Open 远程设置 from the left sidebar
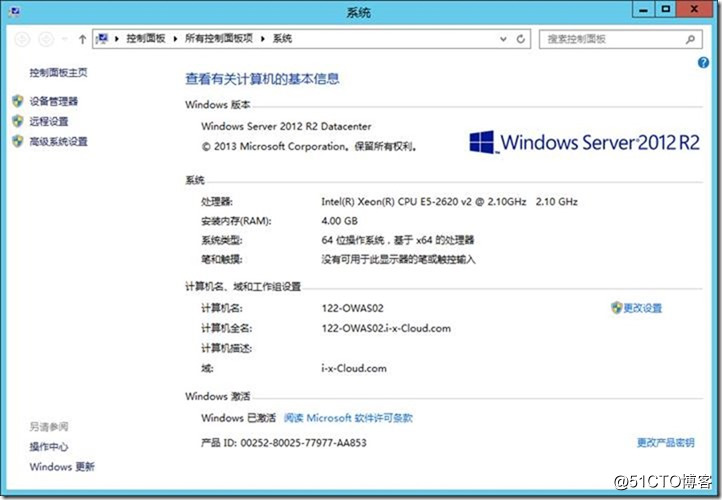This screenshot has height=500, width=722. [49, 122]
